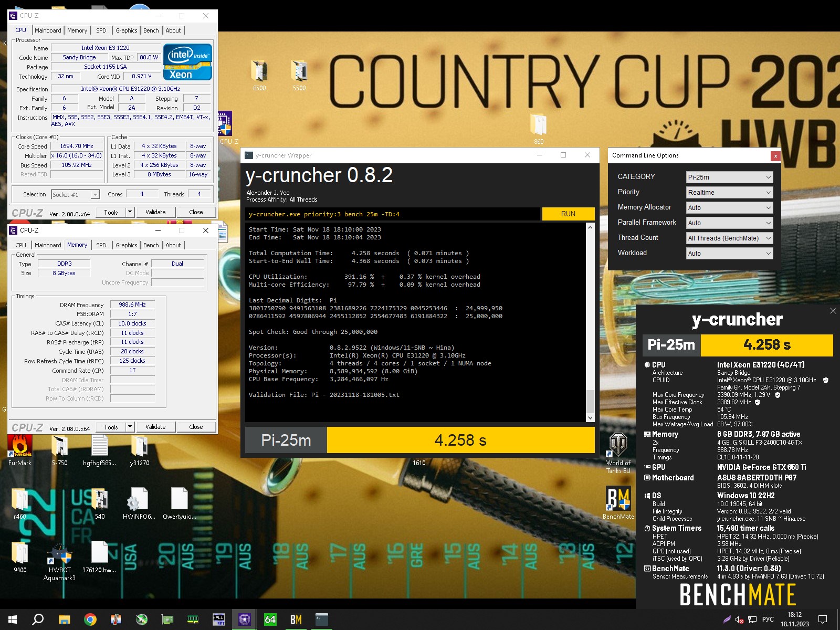This screenshot has width=840, height=630.
Task: Expand the Thread Count dropdown
Action: tap(729, 238)
